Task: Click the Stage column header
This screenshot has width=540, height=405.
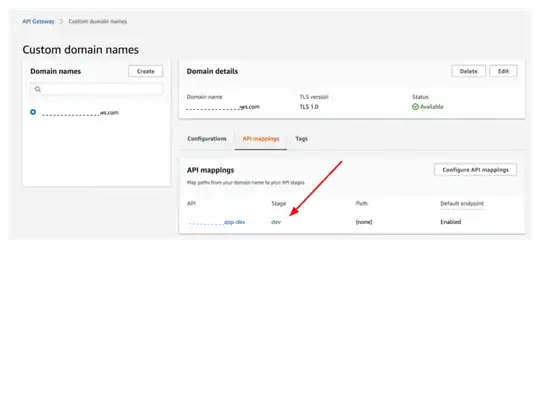Action: tap(279, 204)
